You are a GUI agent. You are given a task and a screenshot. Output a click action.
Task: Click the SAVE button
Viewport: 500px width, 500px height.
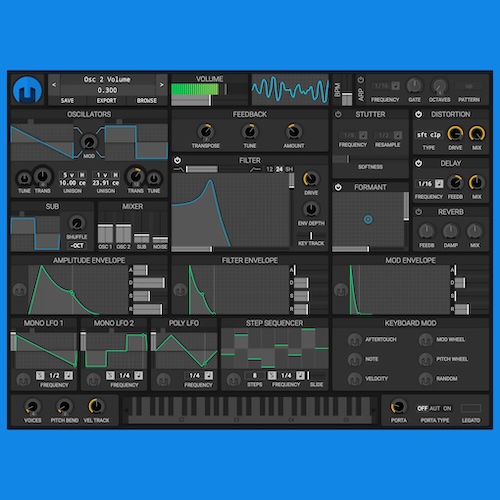click(67, 100)
